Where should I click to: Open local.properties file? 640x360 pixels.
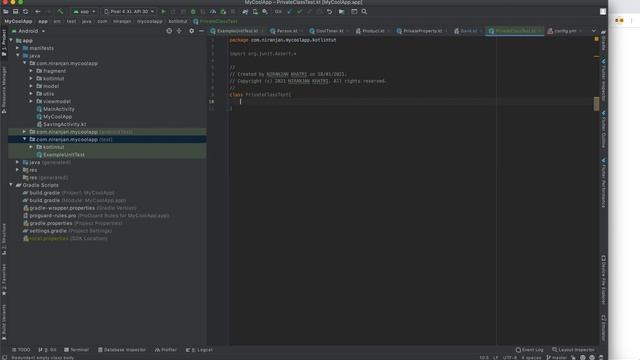65,238
